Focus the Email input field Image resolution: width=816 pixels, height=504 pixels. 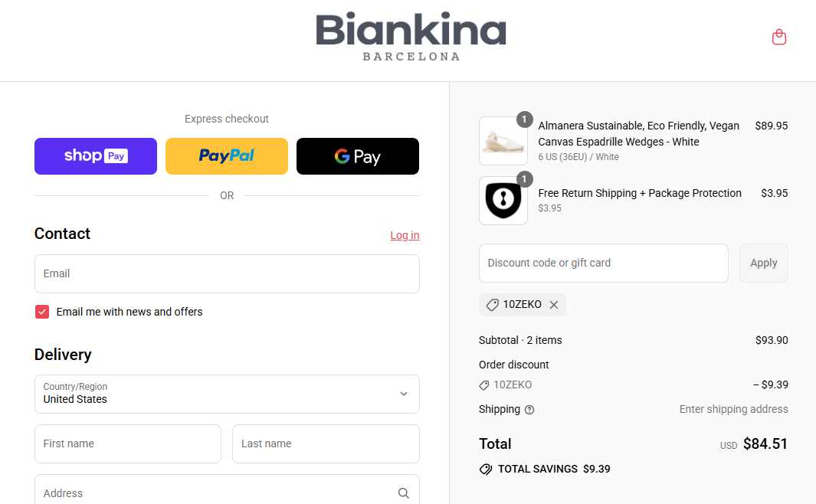coord(227,273)
